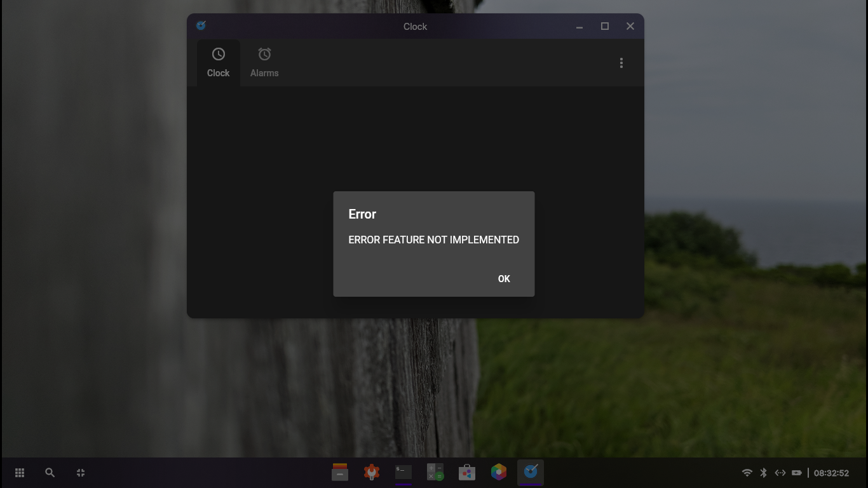Launch the orange gear settings tool

372,472
